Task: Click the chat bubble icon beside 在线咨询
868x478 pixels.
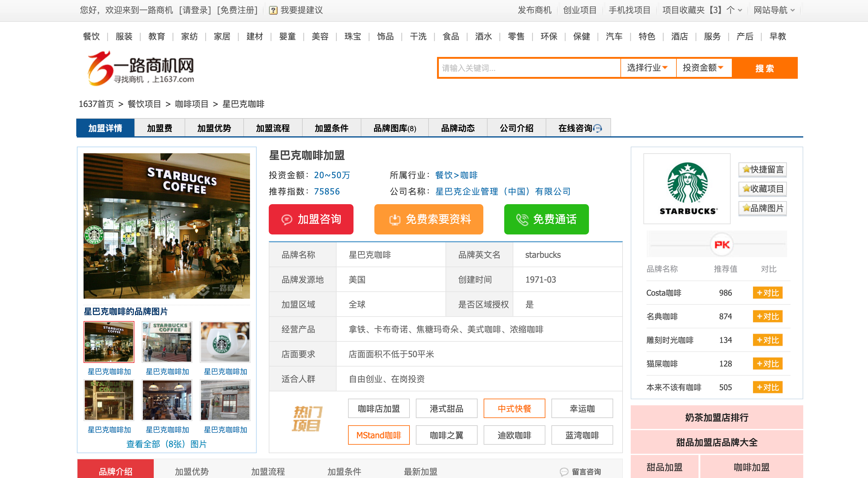Action: (x=597, y=128)
